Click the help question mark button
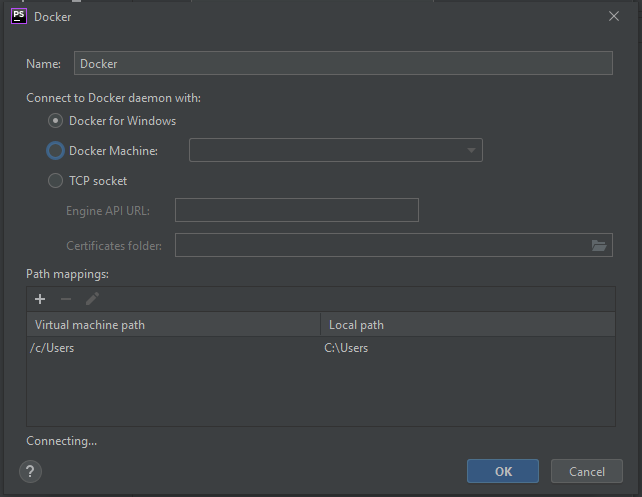 pos(30,472)
